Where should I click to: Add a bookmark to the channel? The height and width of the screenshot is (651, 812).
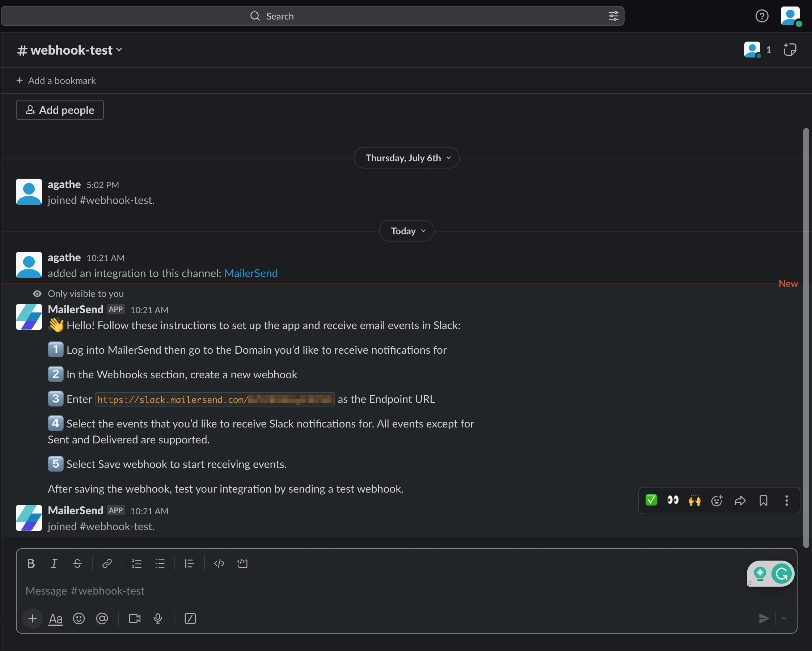click(56, 81)
